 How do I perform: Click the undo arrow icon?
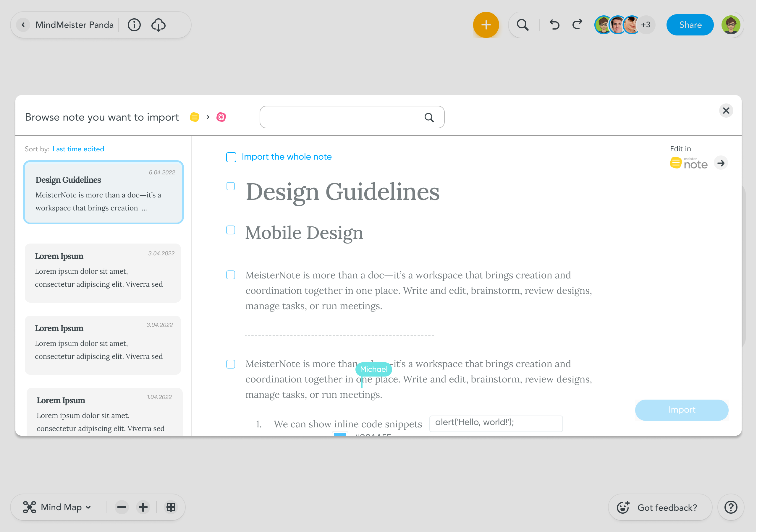pyautogui.click(x=554, y=25)
